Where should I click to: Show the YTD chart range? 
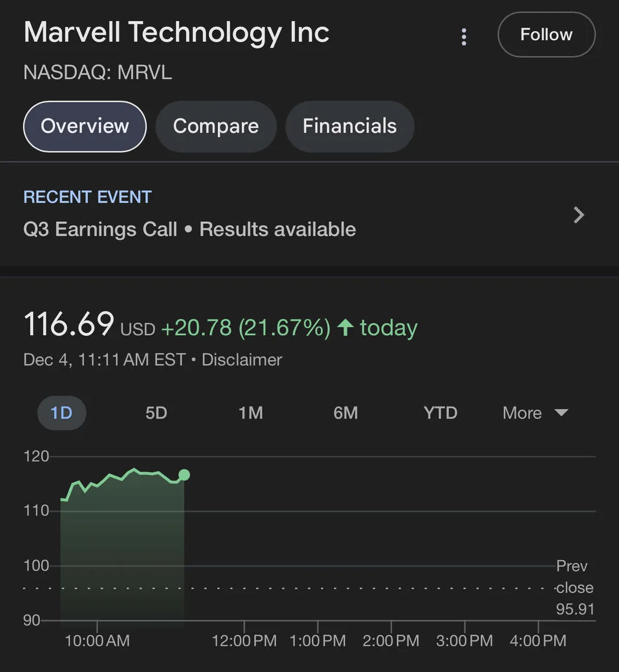tap(441, 413)
